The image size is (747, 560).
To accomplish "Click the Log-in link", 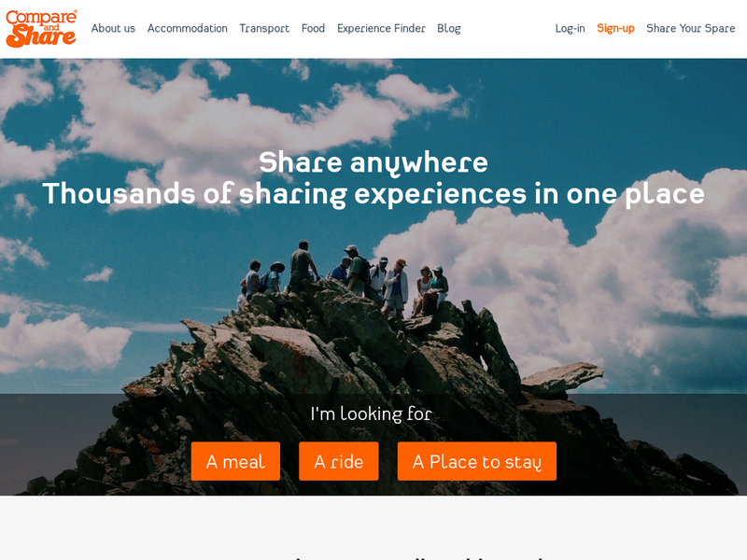I will tap(570, 29).
